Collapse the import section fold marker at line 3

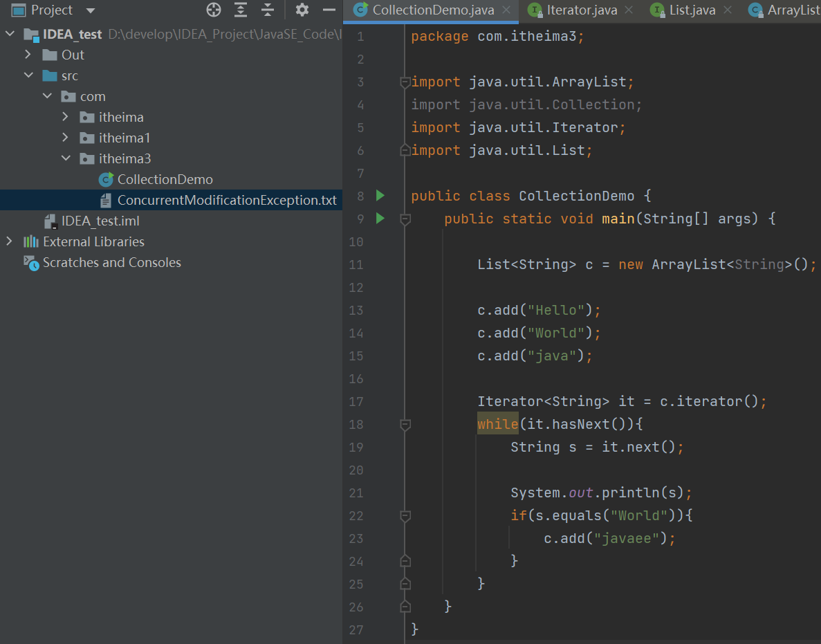tap(405, 82)
